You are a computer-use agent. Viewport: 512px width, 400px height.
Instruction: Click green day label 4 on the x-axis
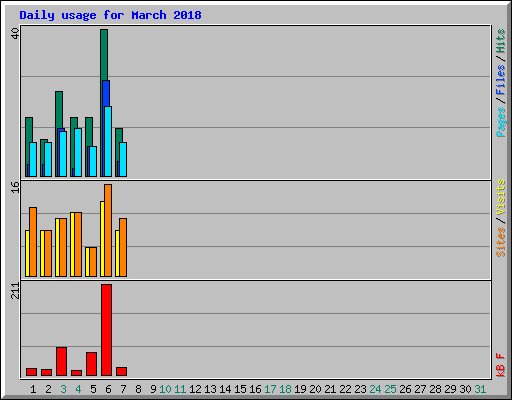point(78,389)
